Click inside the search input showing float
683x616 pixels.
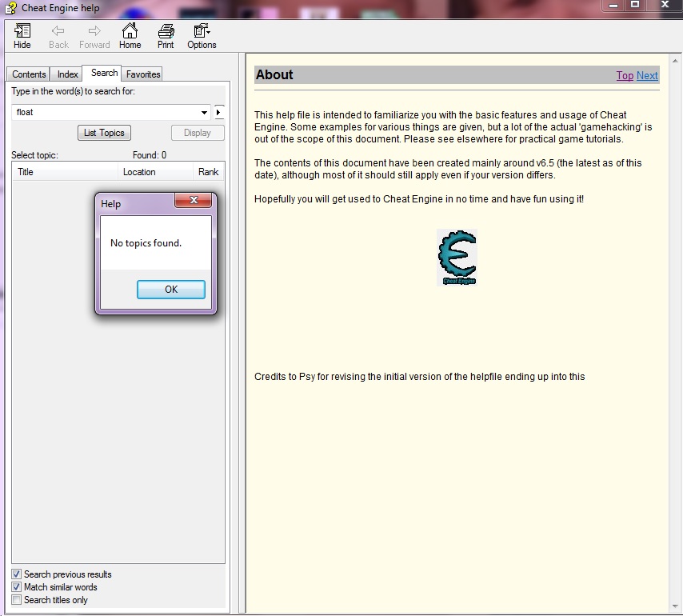point(96,112)
